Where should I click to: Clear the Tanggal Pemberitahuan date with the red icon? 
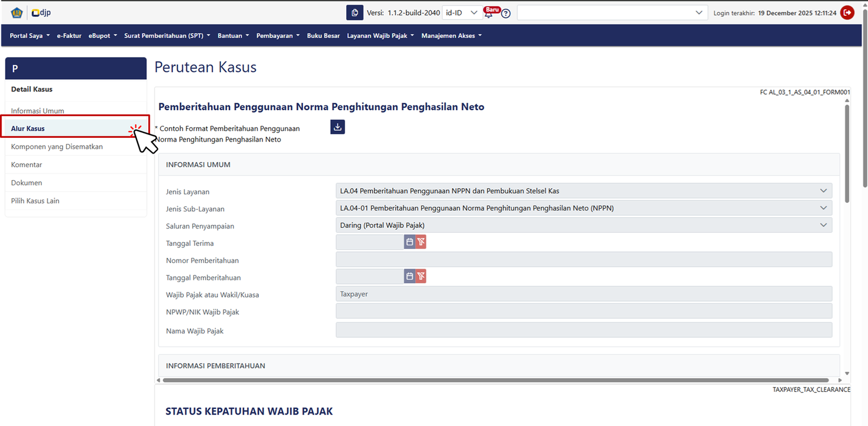pos(421,276)
